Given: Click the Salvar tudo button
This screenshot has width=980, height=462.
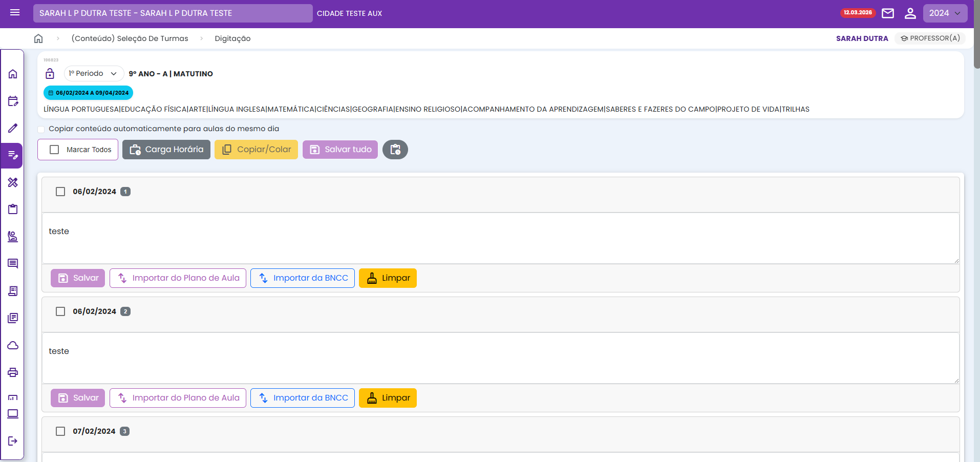Looking at the screenshot, I should [x=340, y=150].
